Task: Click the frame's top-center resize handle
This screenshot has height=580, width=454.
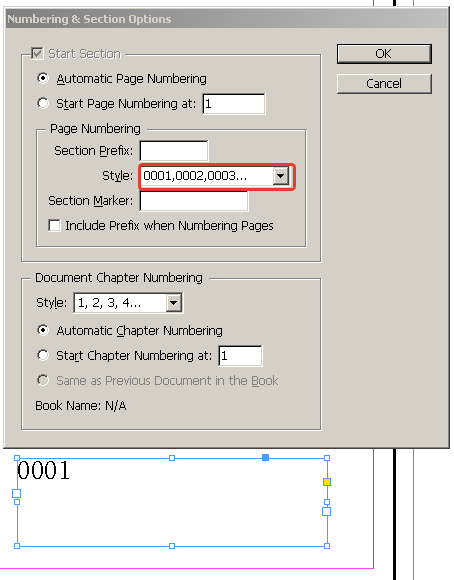Action: point(172,458)
